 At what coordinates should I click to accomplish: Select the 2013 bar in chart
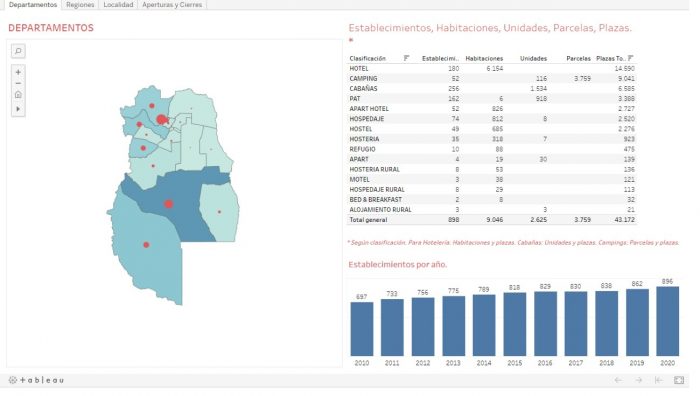453,326
